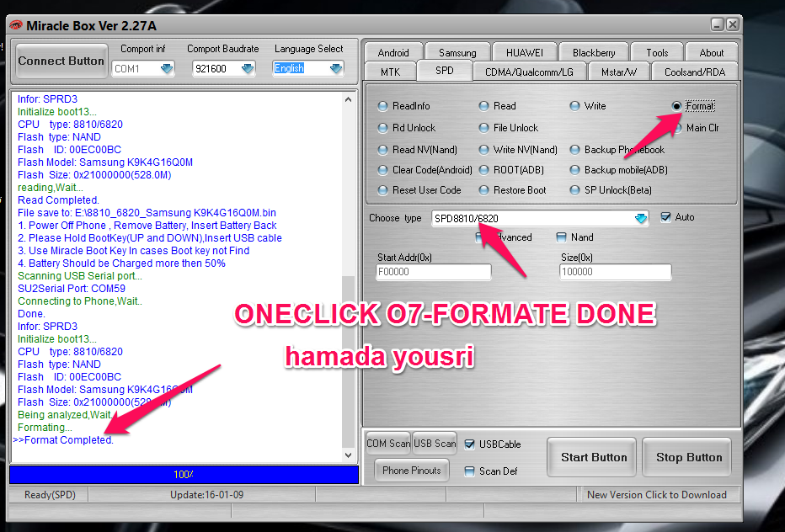Click "File save to" log line
This screenshot has width=785, height=532.
(147, 213)
